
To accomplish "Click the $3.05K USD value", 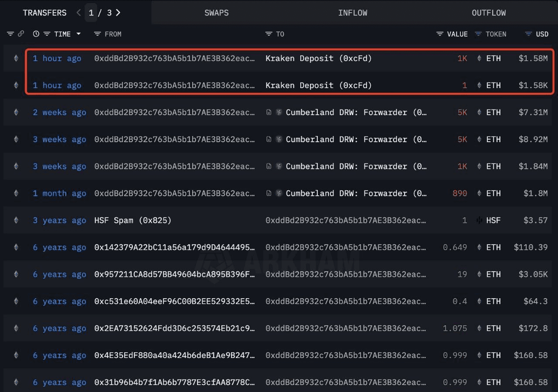I will click(533, 274).
